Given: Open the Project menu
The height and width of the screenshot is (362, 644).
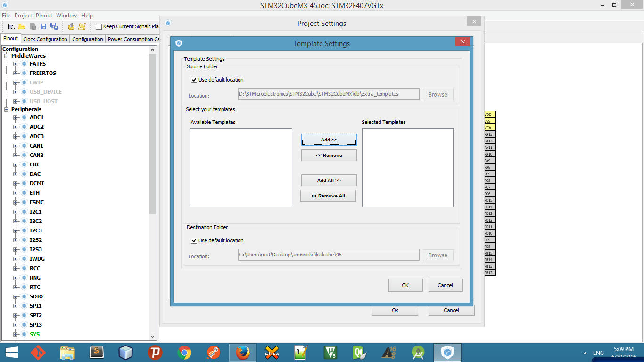Looking at the screenshot, I should point(23,16).
